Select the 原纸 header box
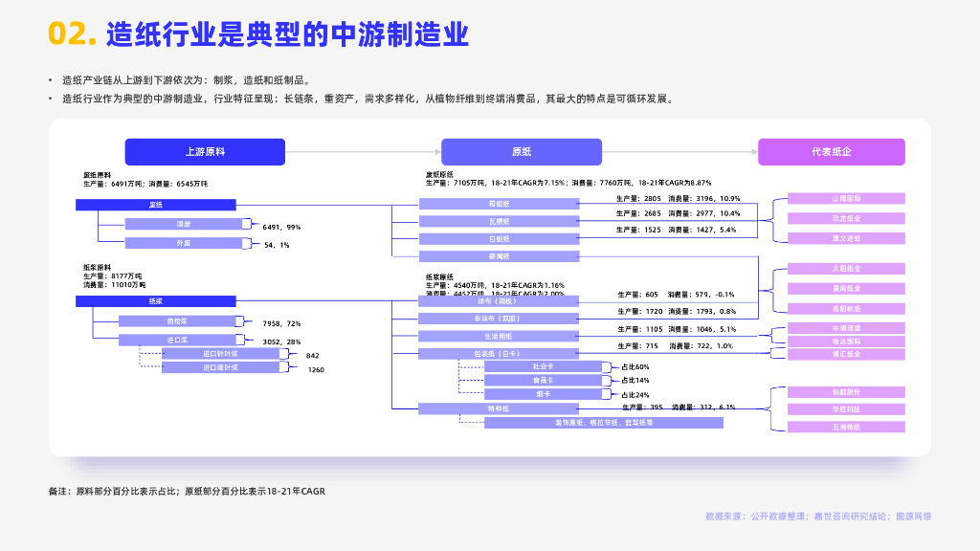Image resolution: width=980 pixels, height=551 pixels. coord(521,152)
